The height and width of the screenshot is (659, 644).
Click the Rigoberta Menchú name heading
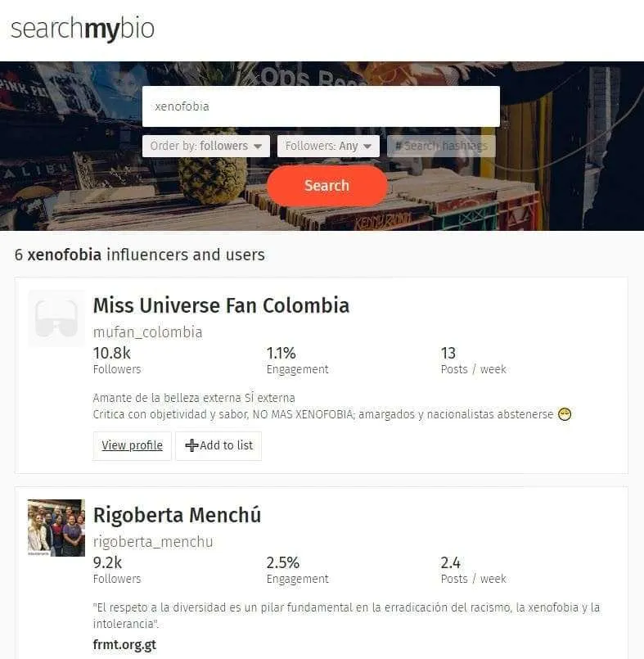[x=177, y=515]
